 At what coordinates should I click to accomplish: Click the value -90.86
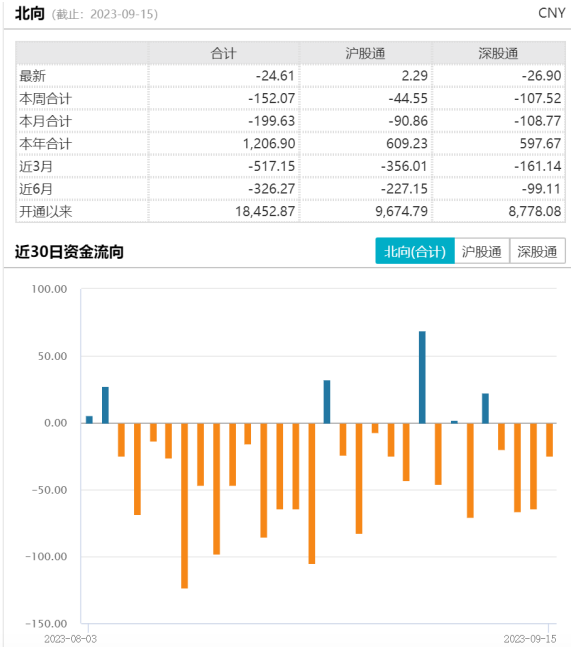[408, 121]
